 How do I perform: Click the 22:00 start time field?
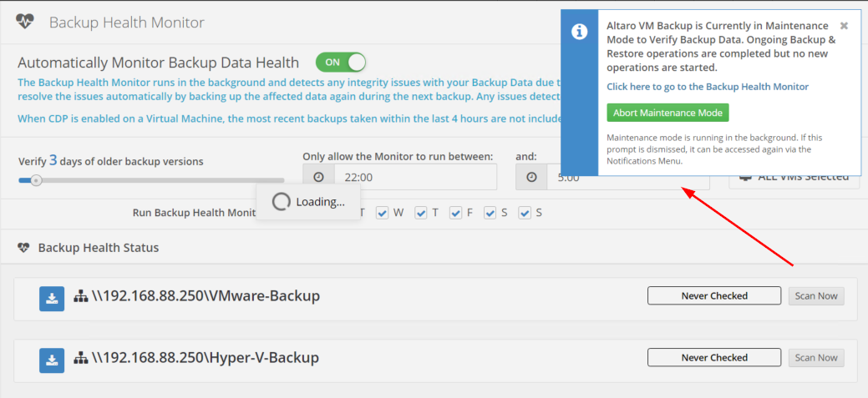(x=415, y=177)
